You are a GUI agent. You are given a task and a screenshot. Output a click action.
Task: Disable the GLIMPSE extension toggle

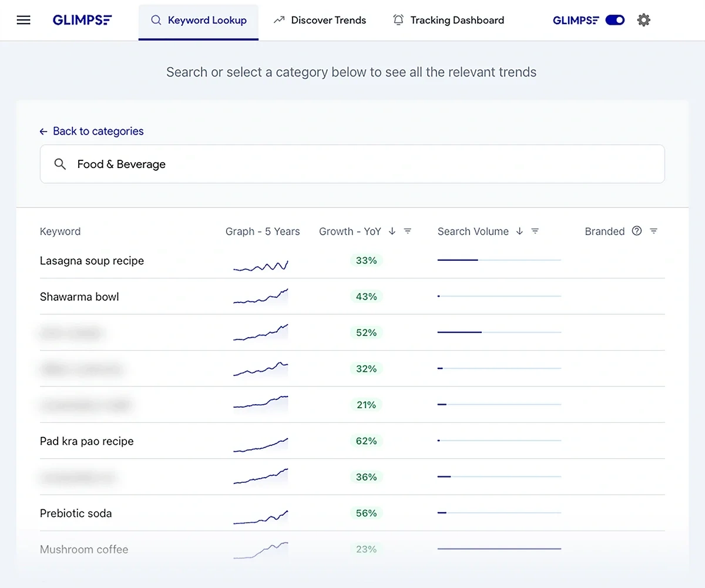coord(615,19)
